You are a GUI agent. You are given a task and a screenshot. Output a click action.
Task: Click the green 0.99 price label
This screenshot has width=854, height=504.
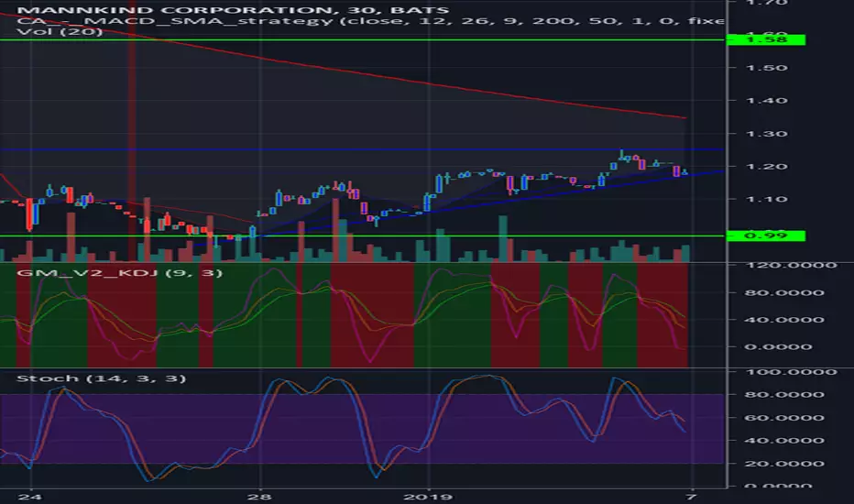(x=766, y=236)
